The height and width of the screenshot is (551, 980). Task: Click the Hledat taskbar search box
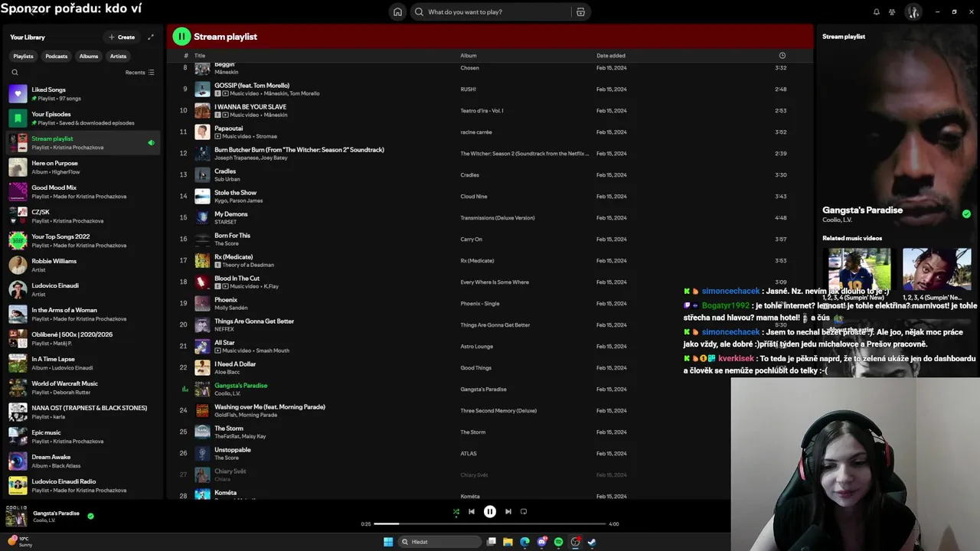[440, 542]
